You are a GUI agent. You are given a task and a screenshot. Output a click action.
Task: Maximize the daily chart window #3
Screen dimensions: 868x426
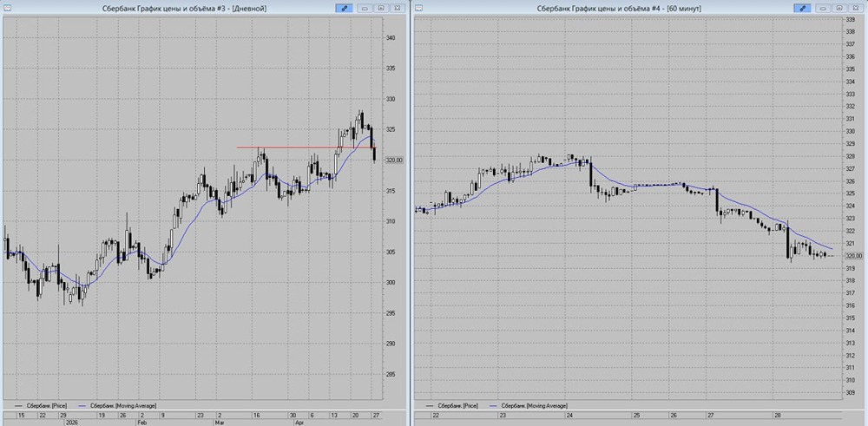click(x=381, y=9)
